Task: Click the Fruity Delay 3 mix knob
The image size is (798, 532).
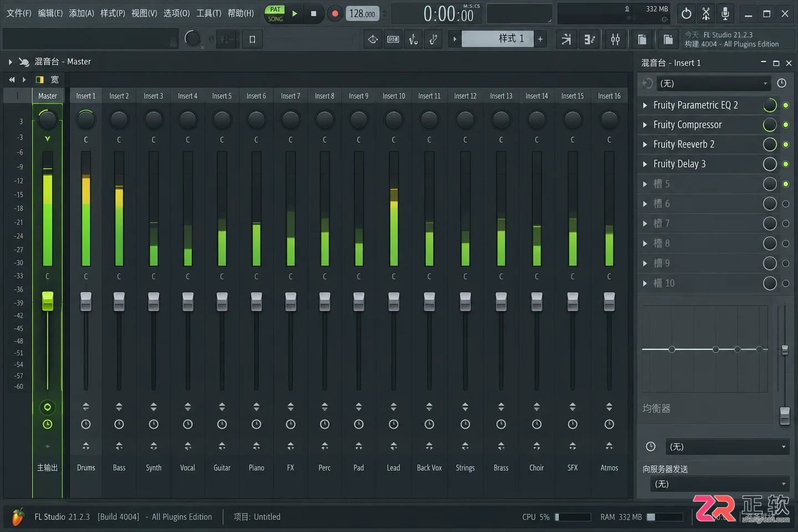Action: pos(770,164)
